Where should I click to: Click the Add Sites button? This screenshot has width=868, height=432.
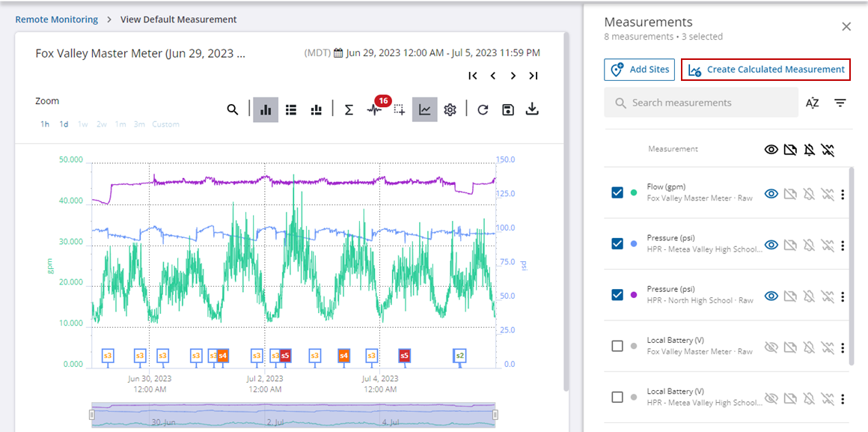tap(640, 70)
